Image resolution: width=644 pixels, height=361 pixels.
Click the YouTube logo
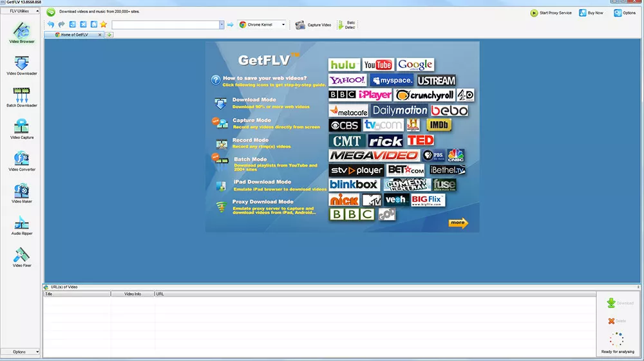point(378,65)
